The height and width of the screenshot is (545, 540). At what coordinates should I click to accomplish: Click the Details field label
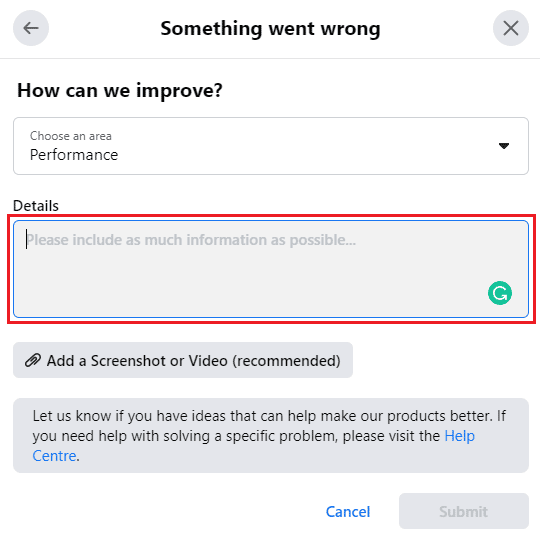[36, 206]
